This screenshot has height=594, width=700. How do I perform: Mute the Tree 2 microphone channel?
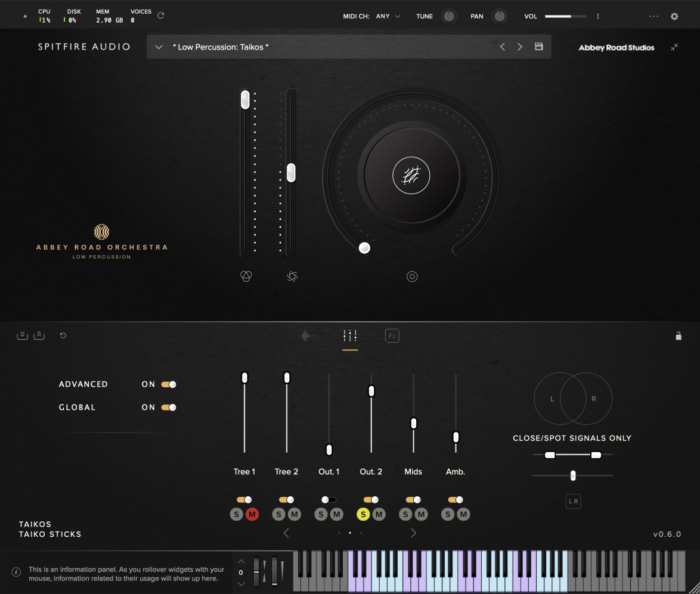[295, 514]
